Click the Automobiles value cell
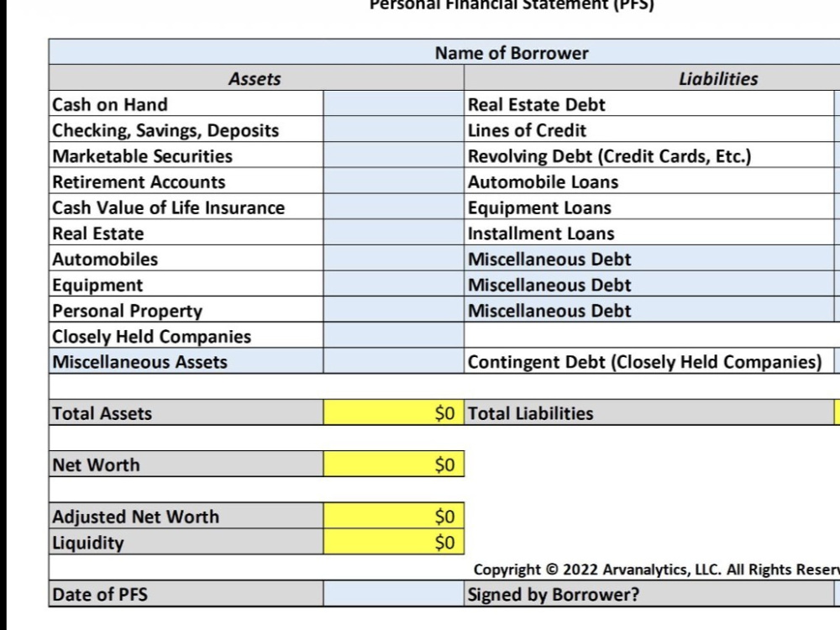The width and height of the screenshot is (840, 630). (394, 258)
